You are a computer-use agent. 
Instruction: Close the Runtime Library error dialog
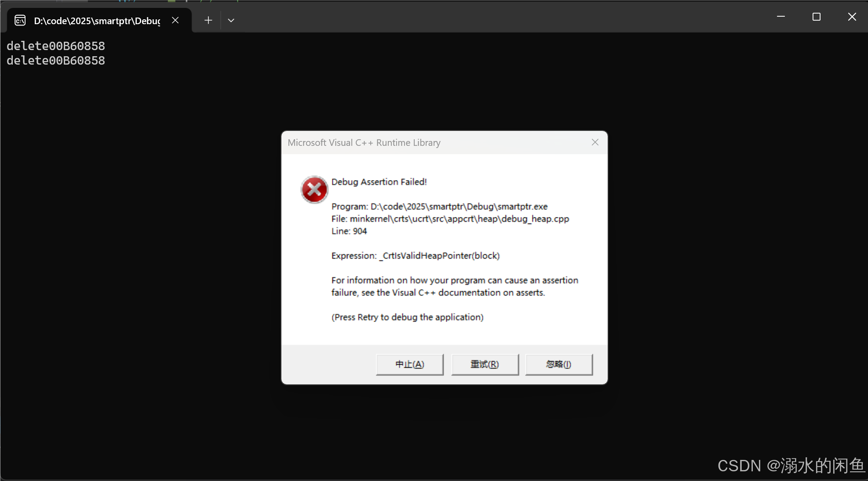tap(595, 142)
